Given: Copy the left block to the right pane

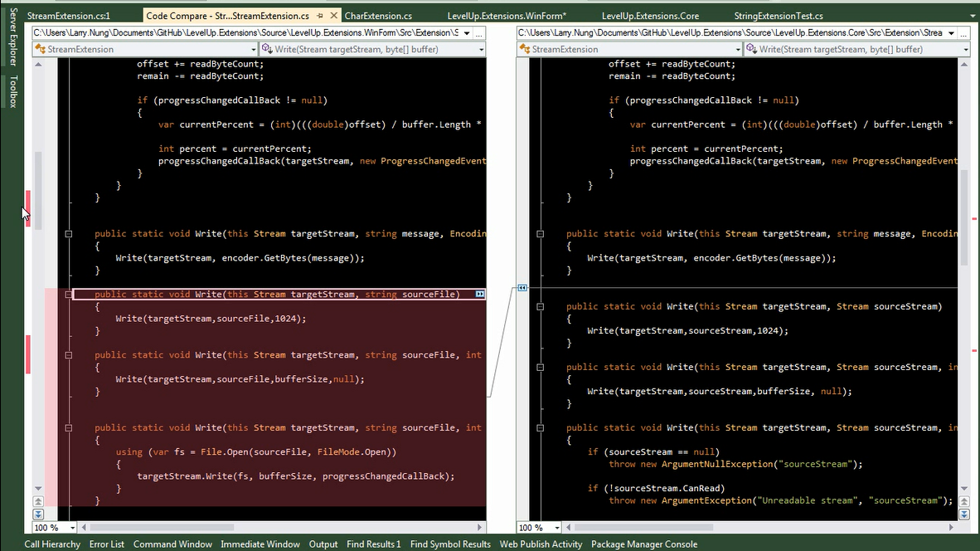Looking at the screenshot, I should point(479,294).
